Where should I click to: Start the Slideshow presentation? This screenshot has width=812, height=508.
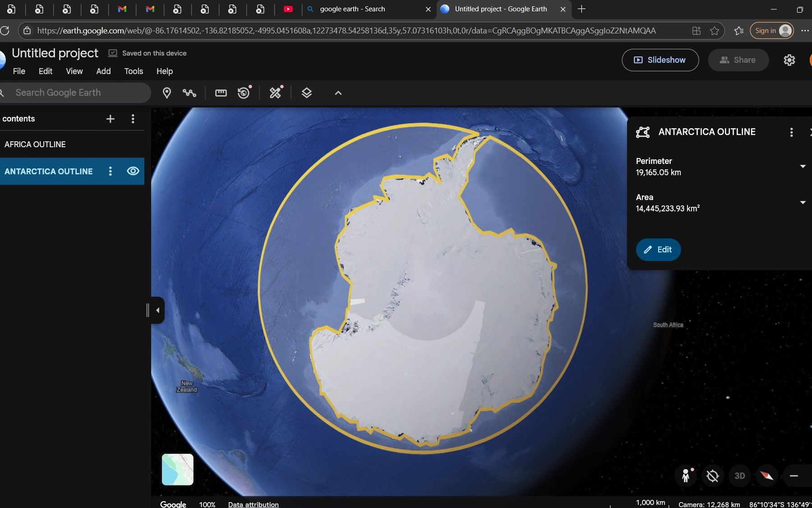point(660,60)
